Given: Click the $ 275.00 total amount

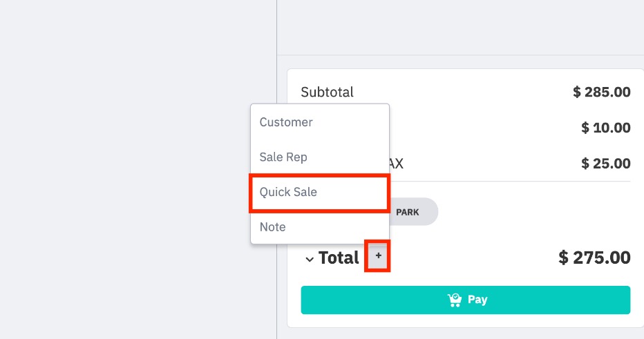Looking at the screenshot, I should coord(594,258).
